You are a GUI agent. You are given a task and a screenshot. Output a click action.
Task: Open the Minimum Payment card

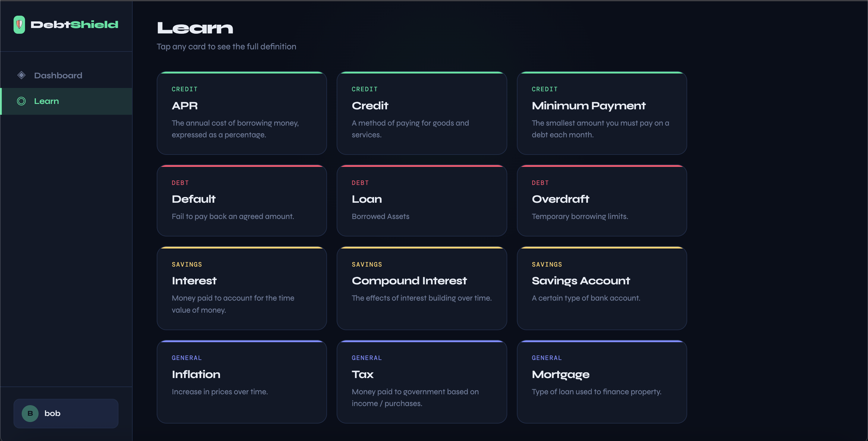tap(602, 113)
